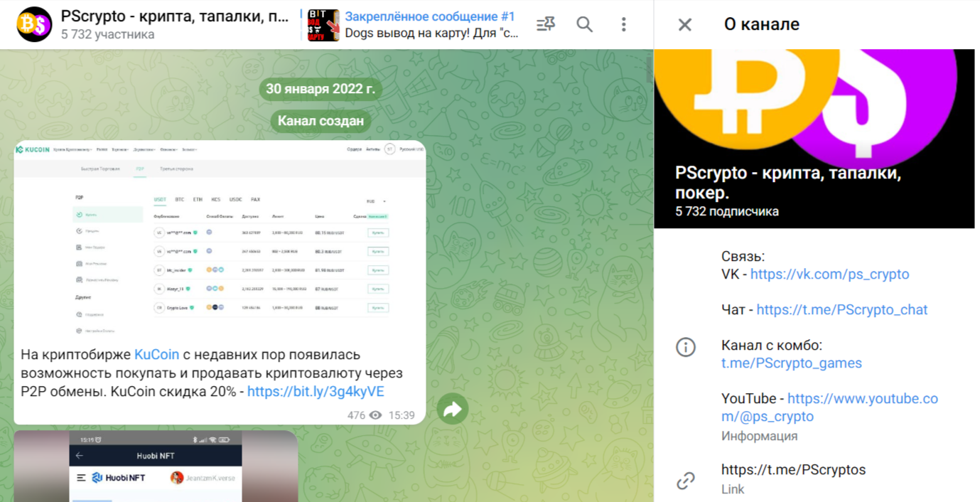
Task: Click the '5 732 подписчика' subscriber count
Action: point(727,212)
